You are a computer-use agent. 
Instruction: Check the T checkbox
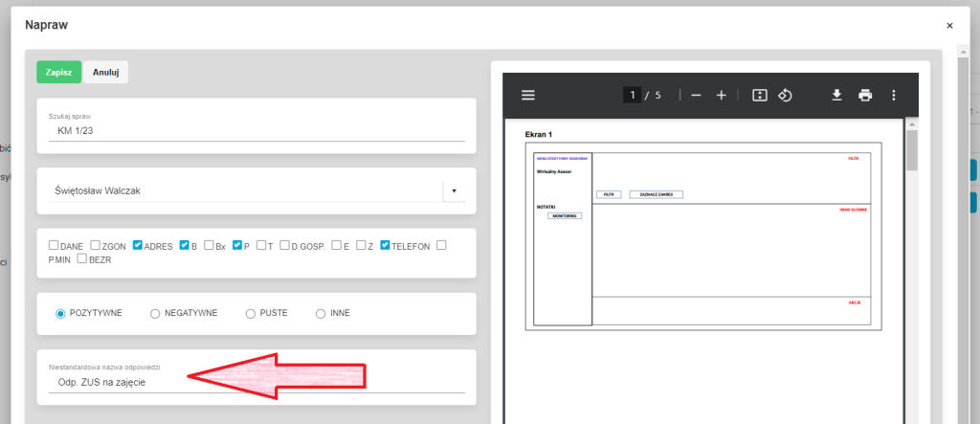[261, 245]
